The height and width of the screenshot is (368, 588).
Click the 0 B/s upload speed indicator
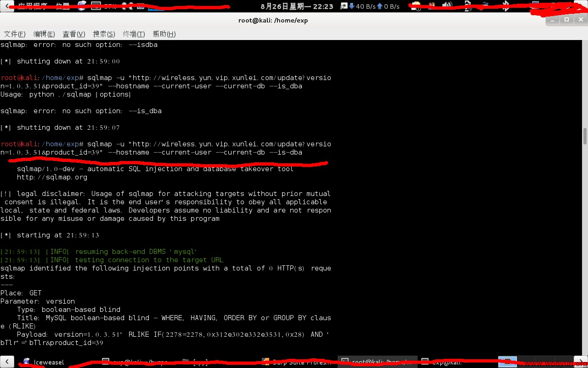click(x=388, y=6)
